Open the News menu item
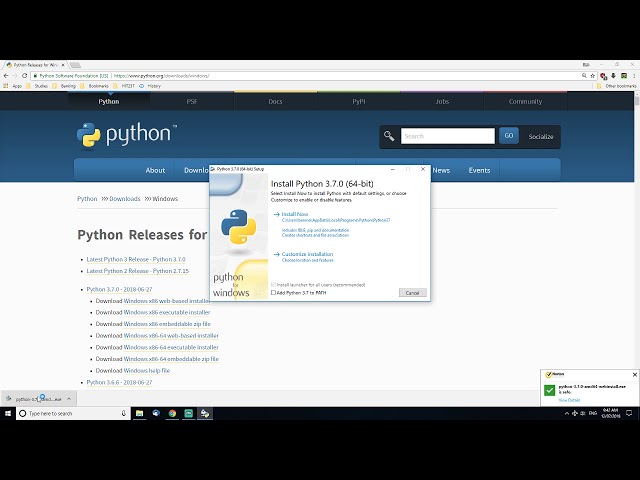The image size is (640, 480). 441,170
